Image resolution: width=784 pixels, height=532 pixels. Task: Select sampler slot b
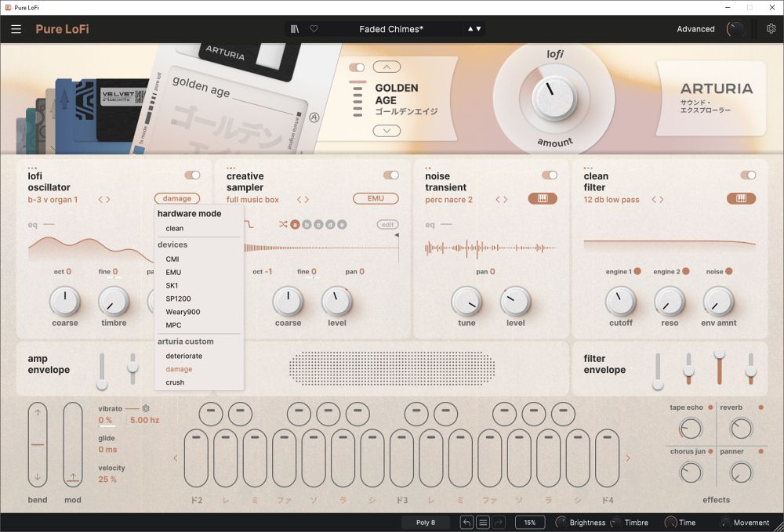[307, 225]
